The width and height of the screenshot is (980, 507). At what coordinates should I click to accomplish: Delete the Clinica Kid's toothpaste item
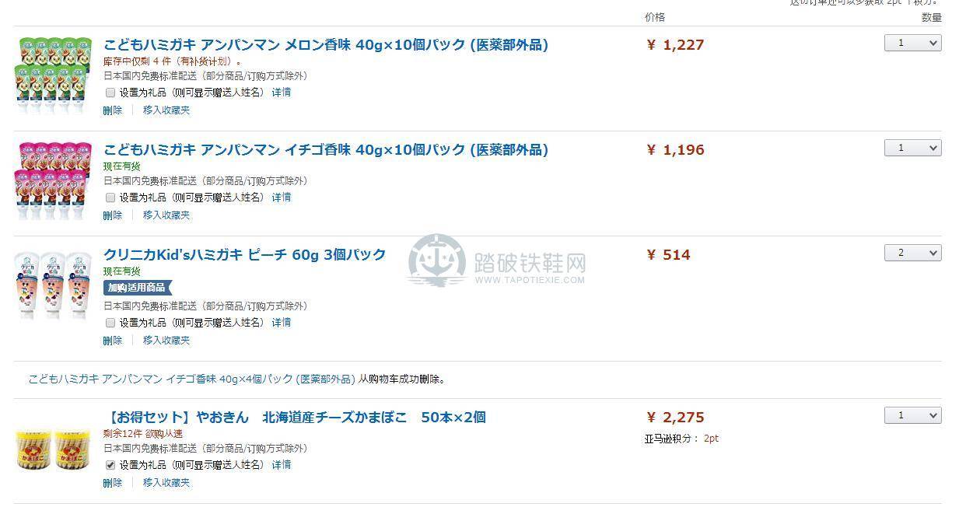click(x=113, y=341)
